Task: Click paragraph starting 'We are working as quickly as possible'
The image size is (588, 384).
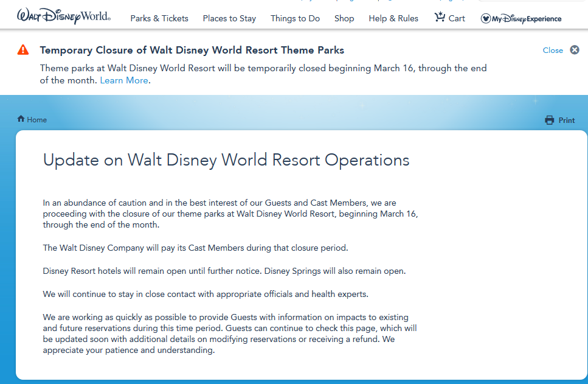Action: click(x=230, y=333)
